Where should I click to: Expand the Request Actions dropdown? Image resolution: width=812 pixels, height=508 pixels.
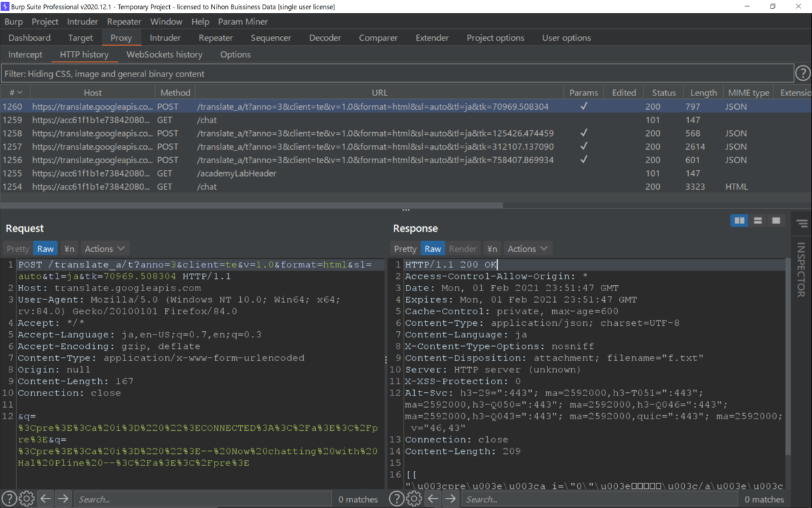(105, 249)
